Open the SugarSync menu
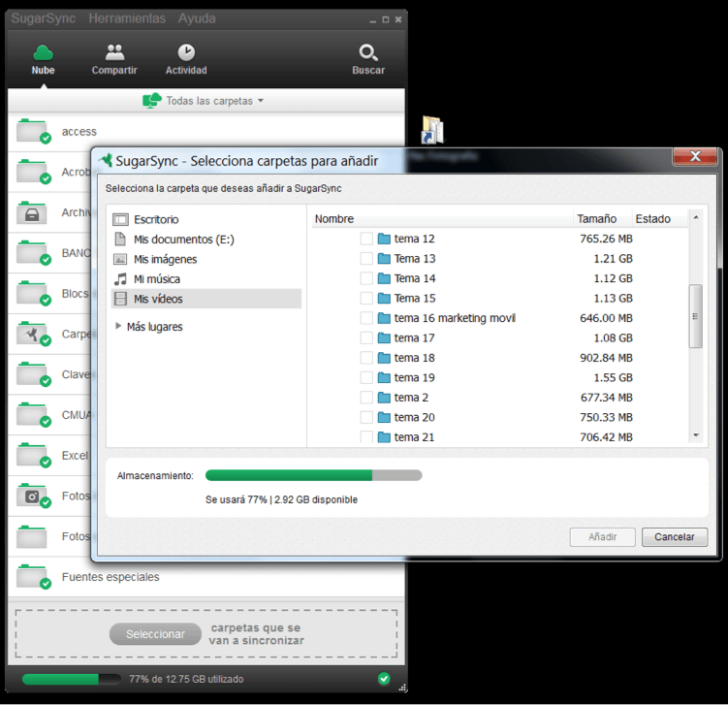728x705 pixels. tap(44, 18)
